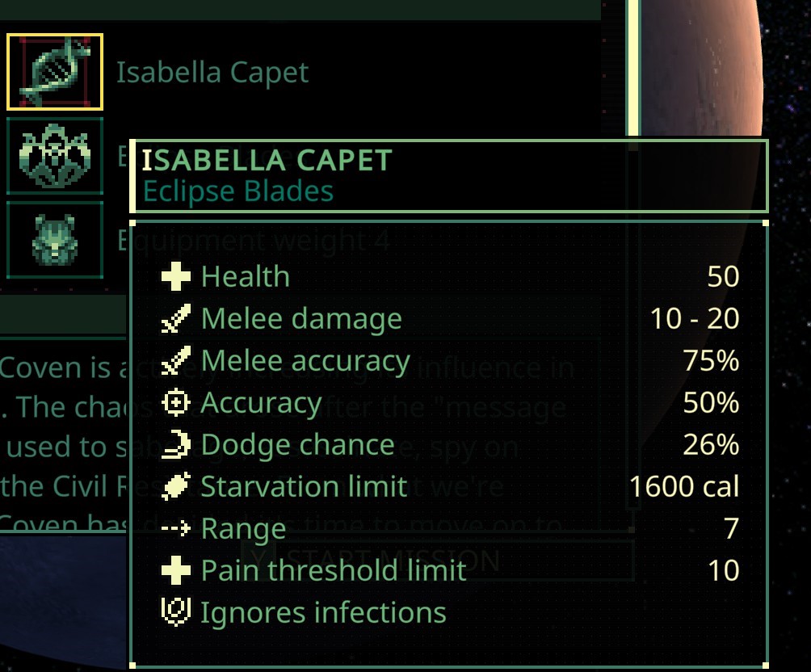Click the Range arrow icon
The image size is (811, 672).
tap(175, 529)
